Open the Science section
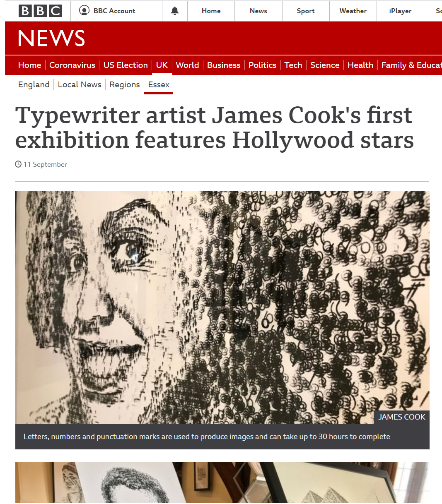This screenshot has width=442, height=504. (x=325, y=65)
